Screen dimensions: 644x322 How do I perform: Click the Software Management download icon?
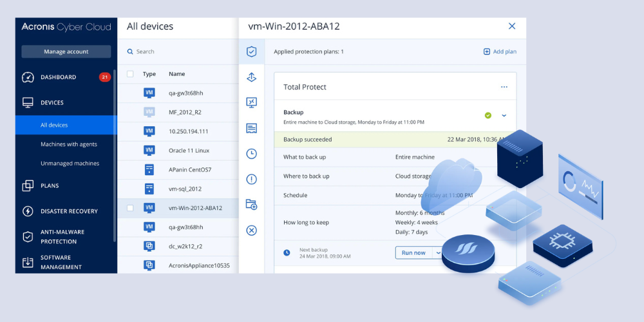pos(28,263)
